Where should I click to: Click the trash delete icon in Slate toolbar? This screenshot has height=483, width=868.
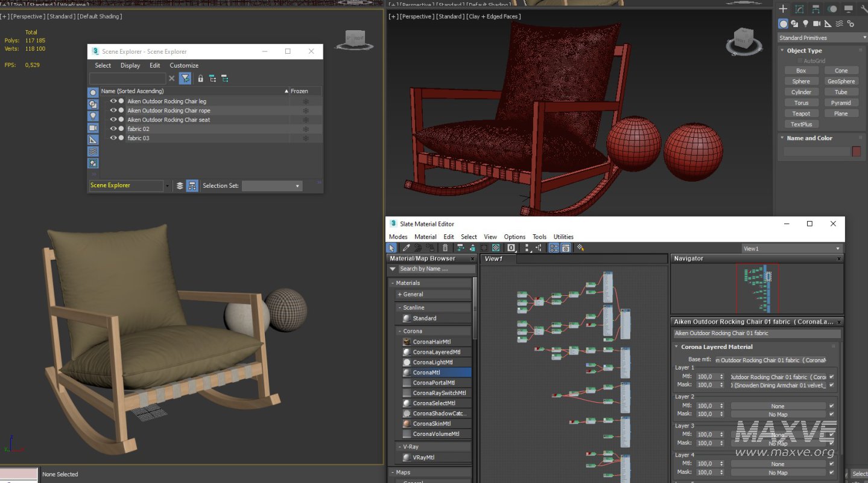click(x=445, y=248)
